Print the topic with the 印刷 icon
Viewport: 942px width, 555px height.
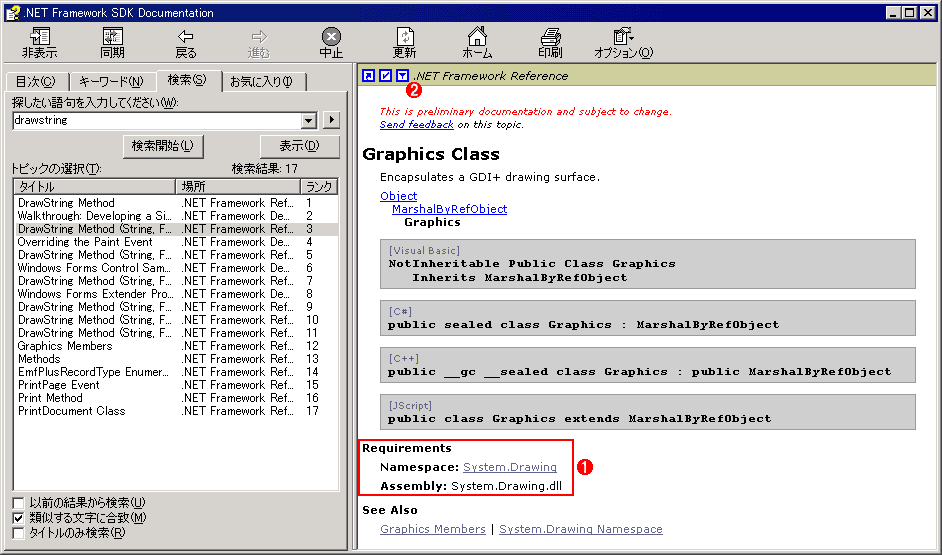pyautogui.click(x=550, y=43)
